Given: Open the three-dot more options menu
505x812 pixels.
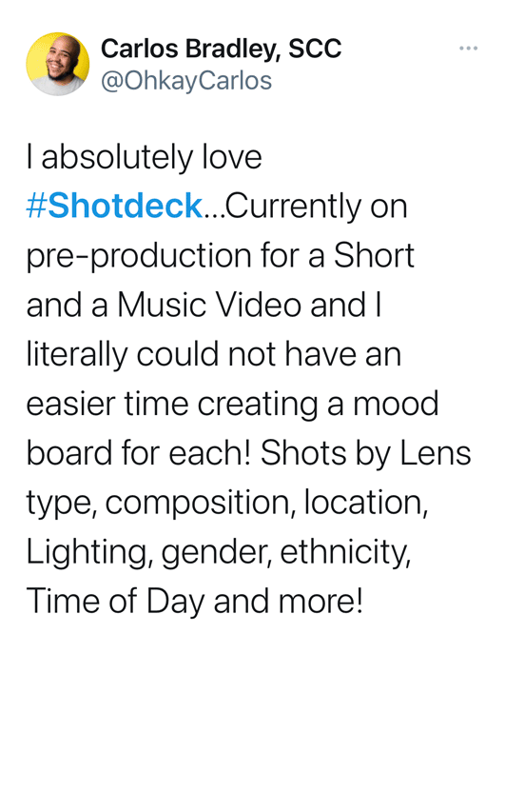Looking at the screenshot, I should (x=468, y=49).
